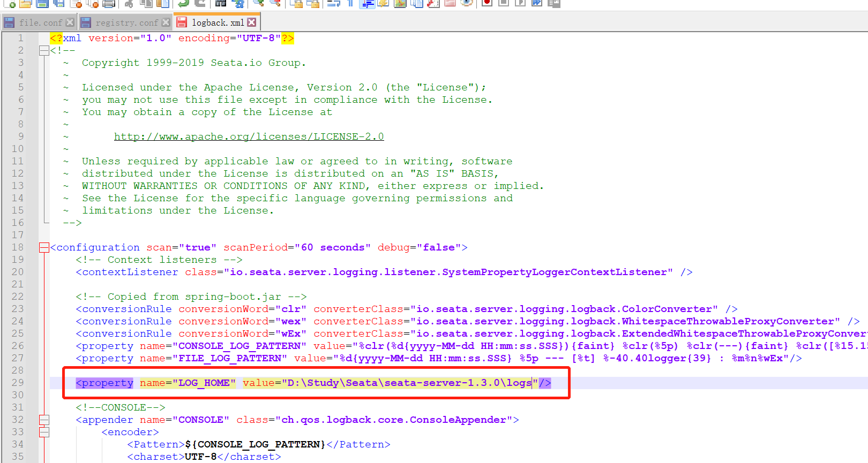The width and height of the screenshot is (868, 463).
Task: Click the 'Copied from spring-boot.jar' comment
Action: [x=191, y=297]
